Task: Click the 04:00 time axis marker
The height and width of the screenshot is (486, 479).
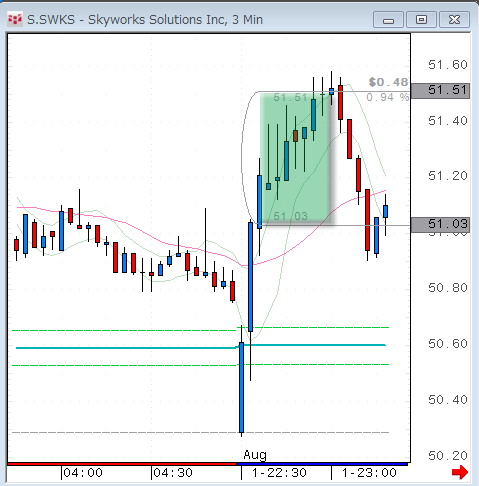Action: (x=83, y=473)
